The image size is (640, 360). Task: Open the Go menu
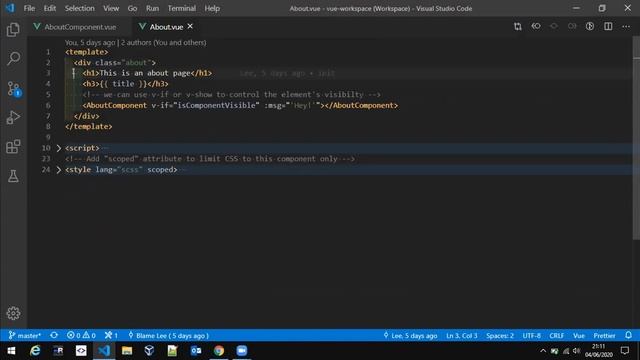[x=132, y=8]
